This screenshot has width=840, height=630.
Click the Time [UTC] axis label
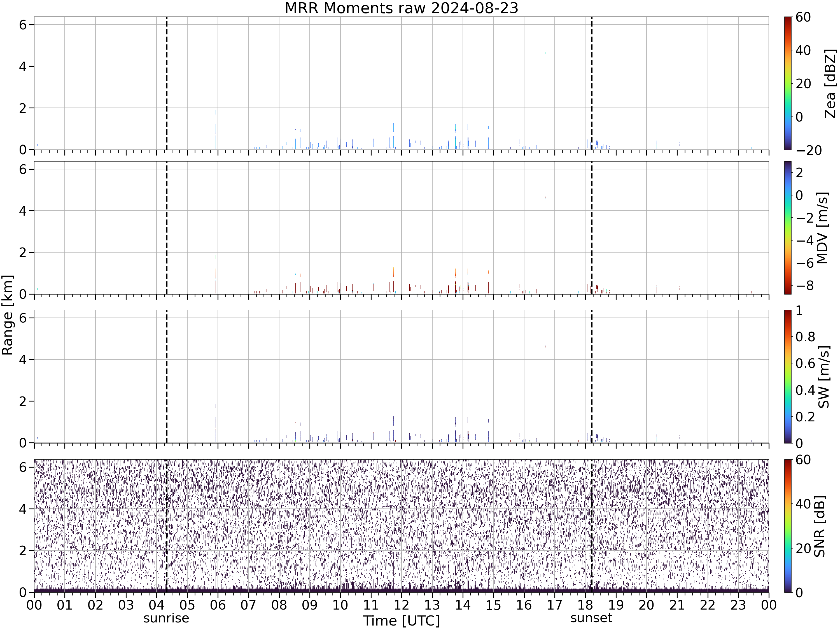click(x=402, y=621)
